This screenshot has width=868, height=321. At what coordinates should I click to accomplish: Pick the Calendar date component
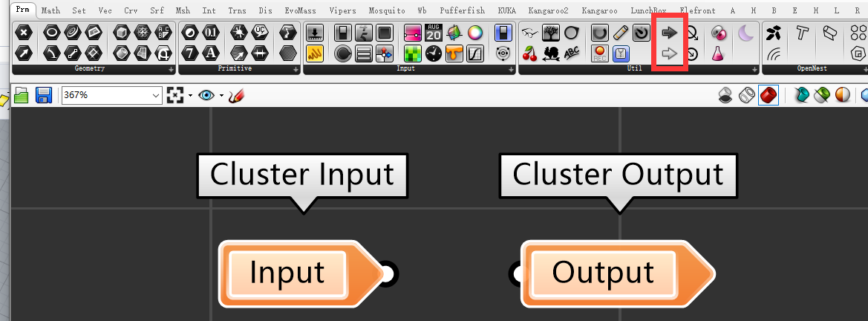pyautogui.click(x=434, y=33)
